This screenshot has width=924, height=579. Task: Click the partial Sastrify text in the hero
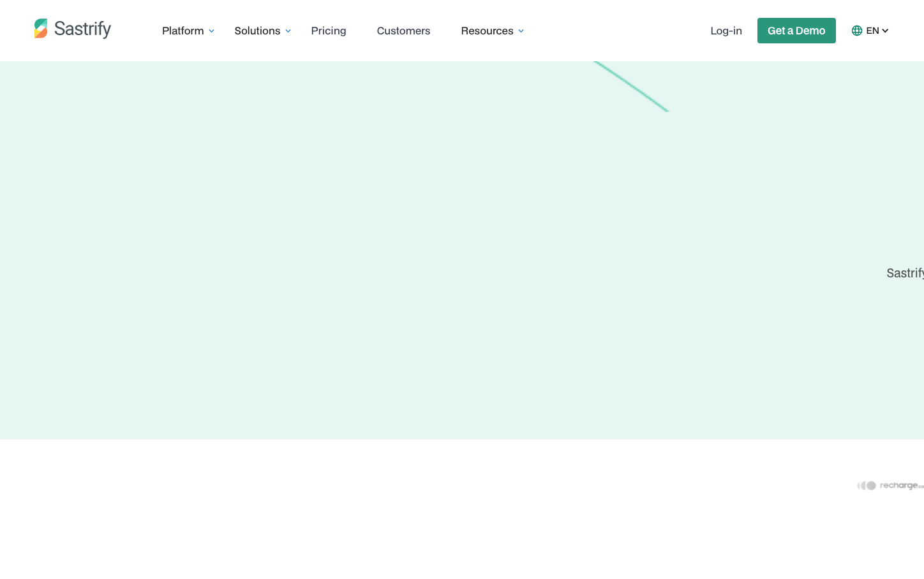click(x=905, y=273)
